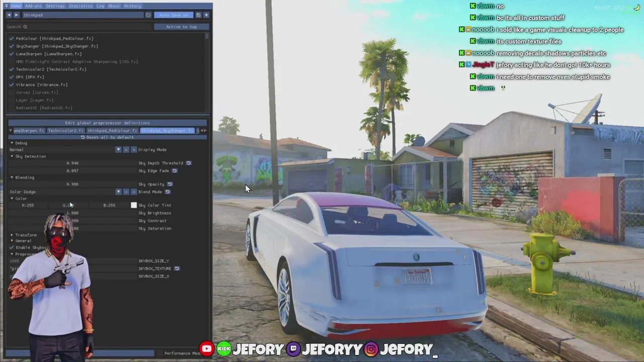Uncheck the Vibrance effect
This screenshot has width=644, height=362.
(x=12, y=85)
